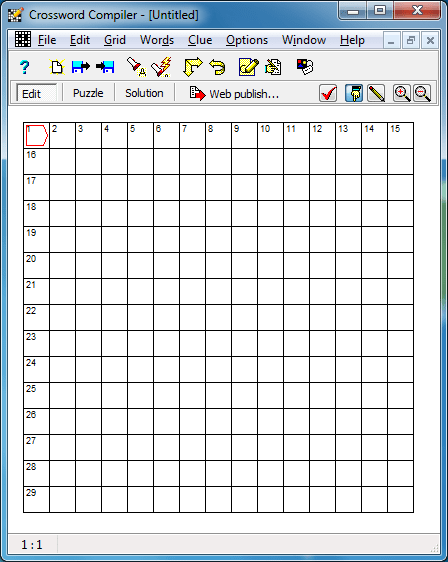Select the grid square numbered 8

[219, 135]
